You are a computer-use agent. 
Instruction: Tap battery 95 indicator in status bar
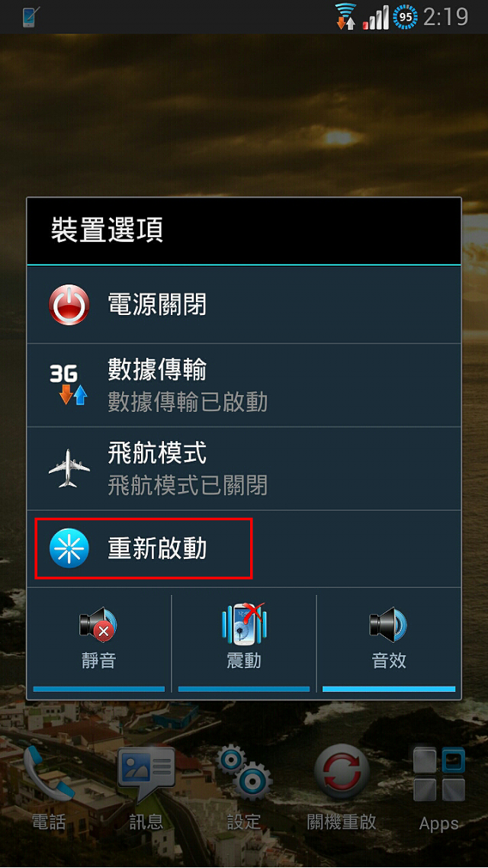405,17
